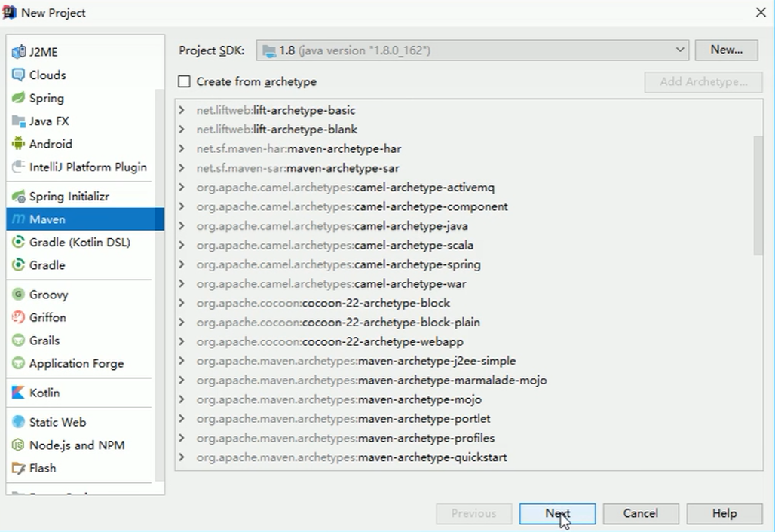Select the Node.js and NPM icon
The height and width of the screenshot is (532, 775).
18,445
